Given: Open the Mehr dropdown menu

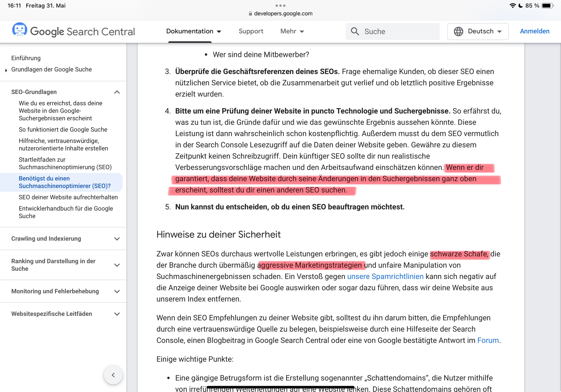Looking at the screenshot, I should (x=292, y=31).
